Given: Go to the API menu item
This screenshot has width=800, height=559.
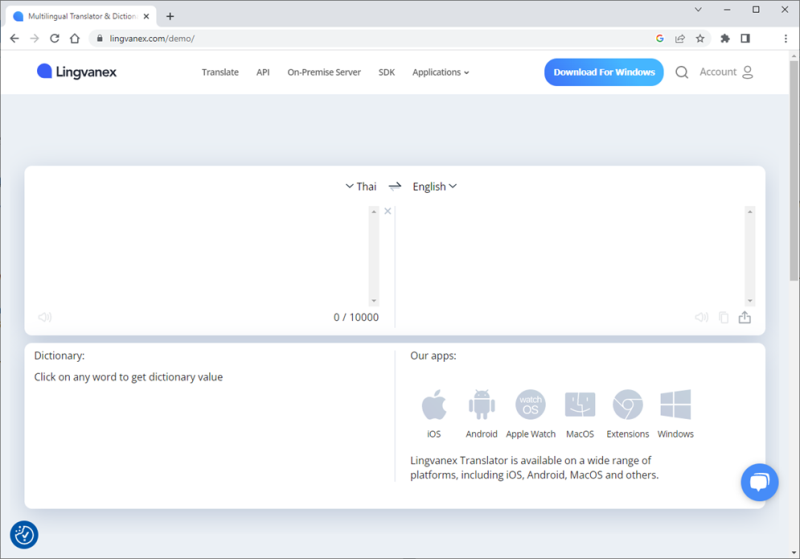Looking at the screenshot, I should point(263,72).
